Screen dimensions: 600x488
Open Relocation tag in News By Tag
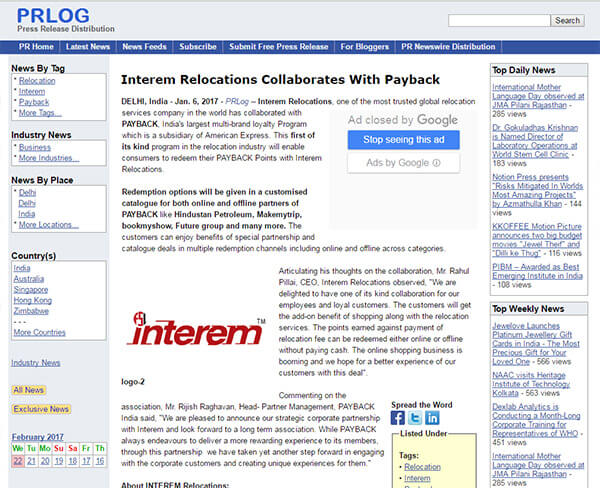point(37,81)
